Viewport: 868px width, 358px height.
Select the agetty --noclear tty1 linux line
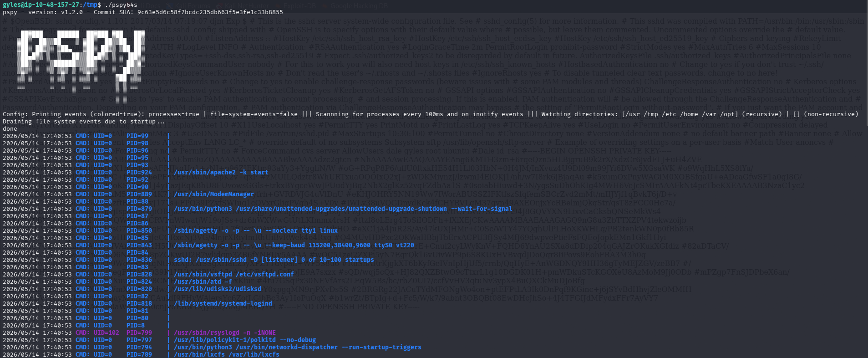point(256,231)
